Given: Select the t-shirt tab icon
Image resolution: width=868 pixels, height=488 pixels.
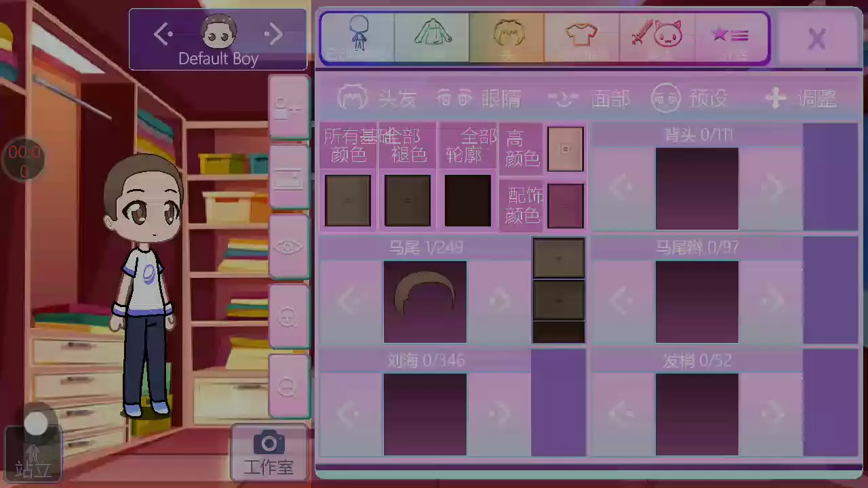Looking at the screenshot, I should [581, 37].
